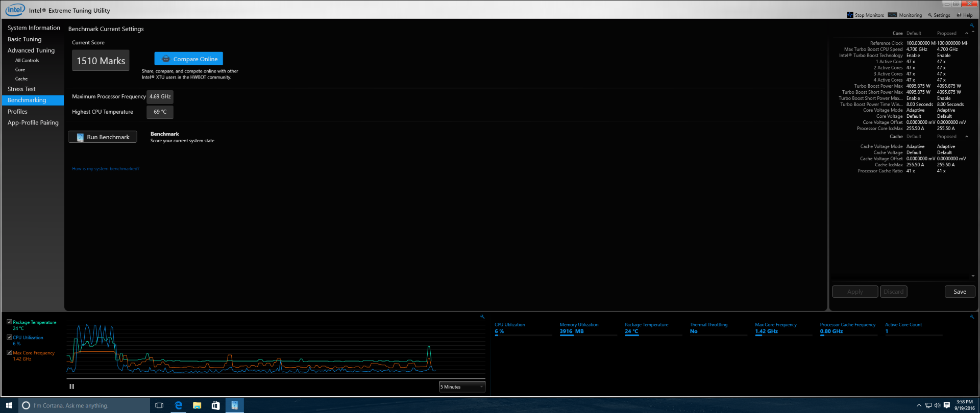Click the Discard button

point(893,292)
